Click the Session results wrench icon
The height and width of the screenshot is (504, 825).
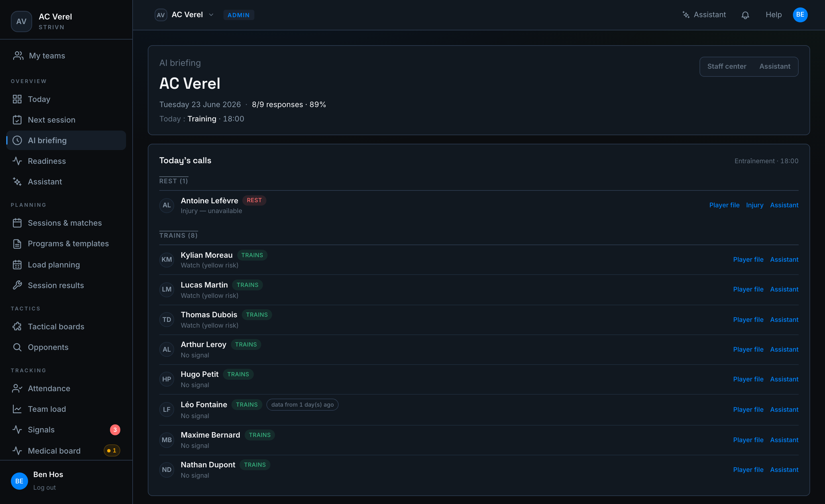pos(17,285)
